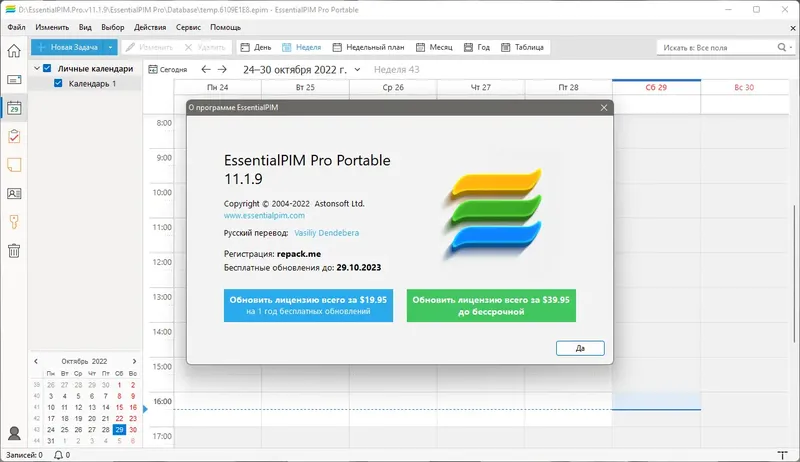This screenshot has width=800, height=462.
Task: Click the Новая Задача button
Action: tap(68, 47)
